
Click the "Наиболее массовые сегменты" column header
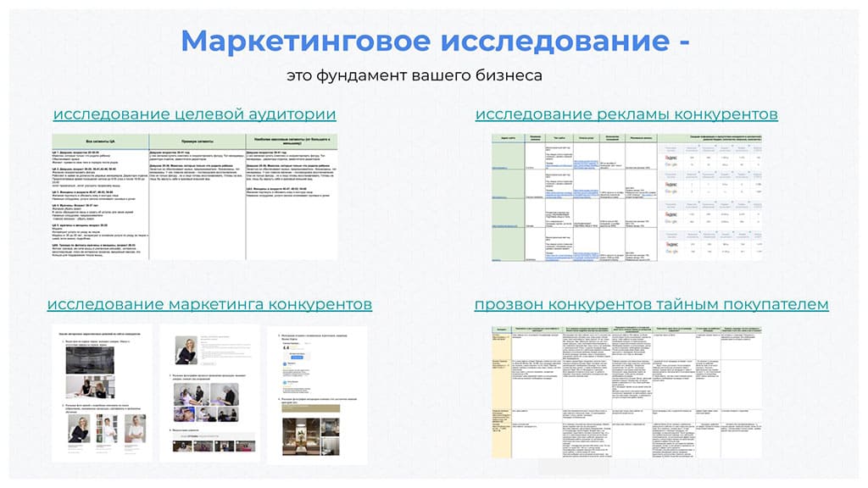tap(291, 141)
